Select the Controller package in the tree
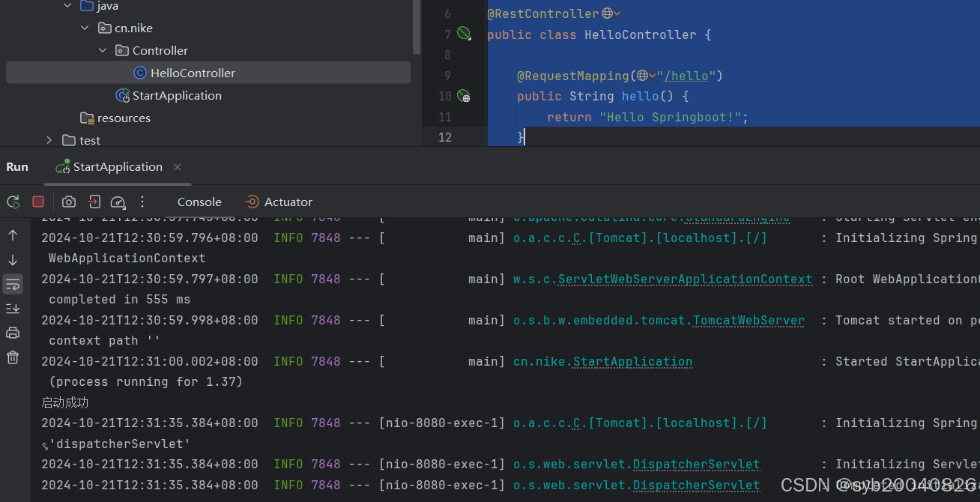The height and width of the screenshot is (502, 980). (x=160, y=50)
